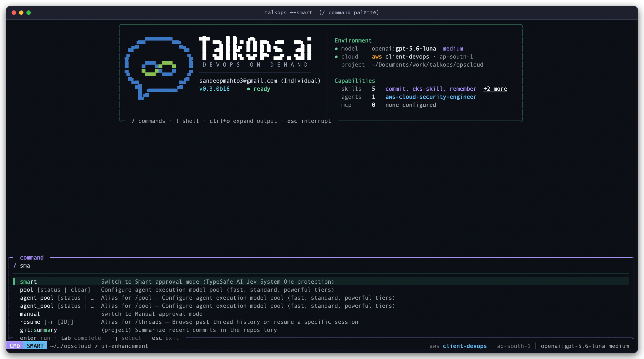The height and width of the screenshot is (359, 644).
Task: Click the green dot beside cloud
Action: pyautogui.click(x=336, y=57)
